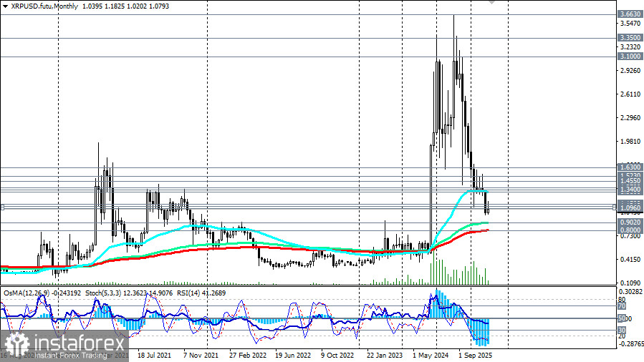The image size is (644, 362).
Task: Click the 7 Nov 2021 date label
Action: (x=201, y=355)
